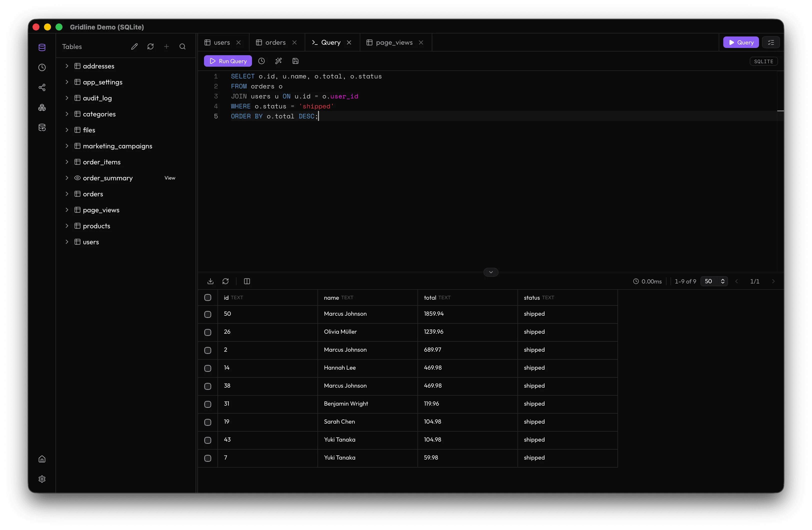Open query history clock in editor toolbar
812x530 pixels.
(261, 61)
